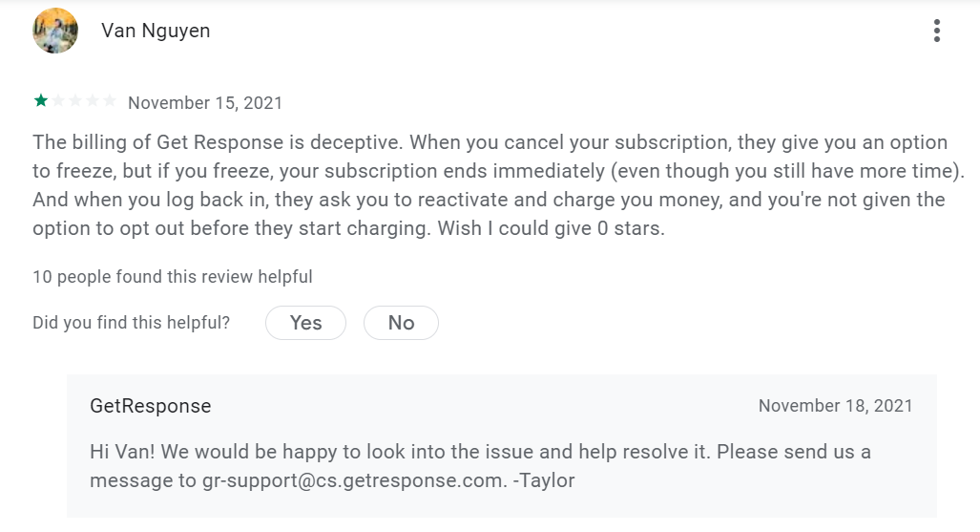Open the three-dot review options menu
980x532 pixels.
936,31
